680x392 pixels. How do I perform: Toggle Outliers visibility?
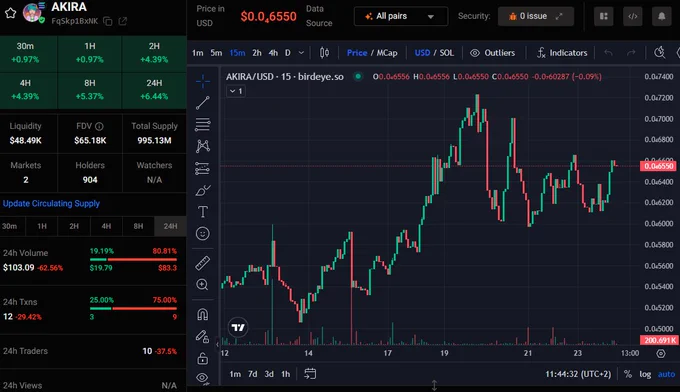(493, 53)
